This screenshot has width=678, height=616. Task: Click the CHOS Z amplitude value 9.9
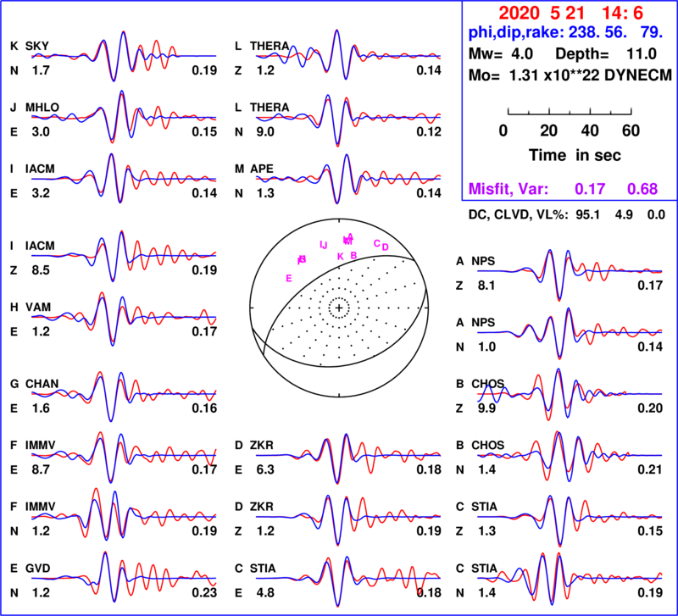[486, 408]
